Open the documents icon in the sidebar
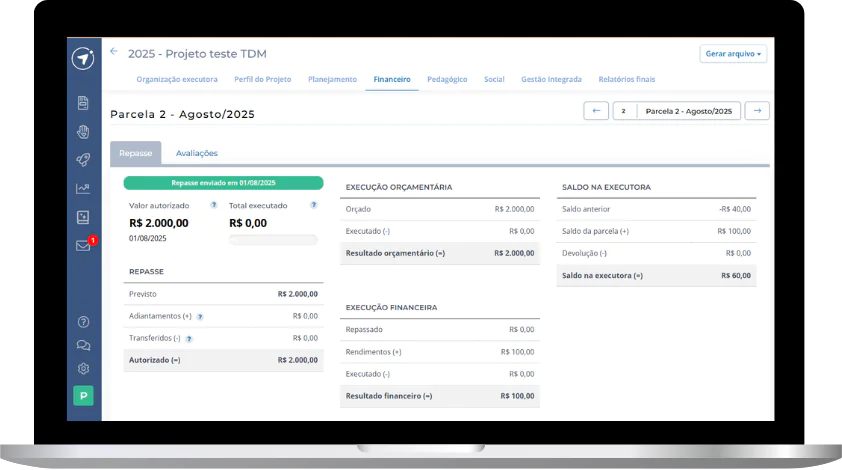 84,102
